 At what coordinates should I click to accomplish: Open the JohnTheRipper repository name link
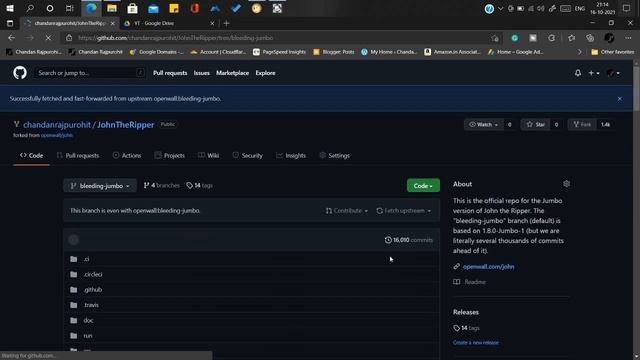coord(125,125)
